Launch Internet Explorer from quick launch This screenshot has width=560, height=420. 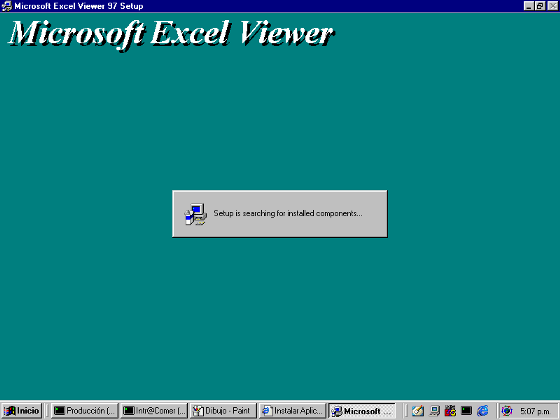(482, 411)
